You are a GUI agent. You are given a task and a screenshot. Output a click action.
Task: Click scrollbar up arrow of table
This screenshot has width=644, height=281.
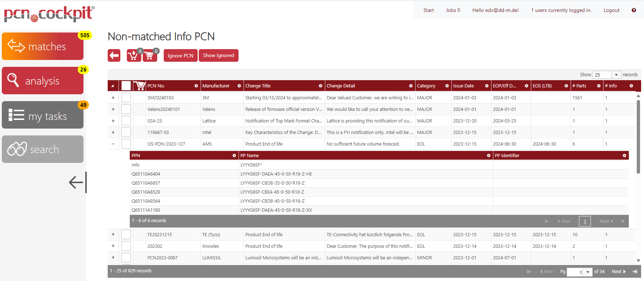tap(638, 96)
